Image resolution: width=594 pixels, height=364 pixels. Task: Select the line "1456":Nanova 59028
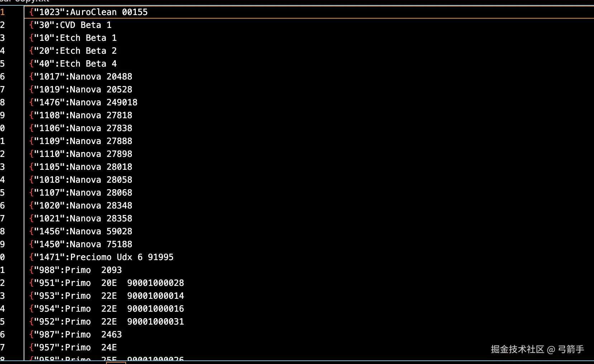point(81,231)
